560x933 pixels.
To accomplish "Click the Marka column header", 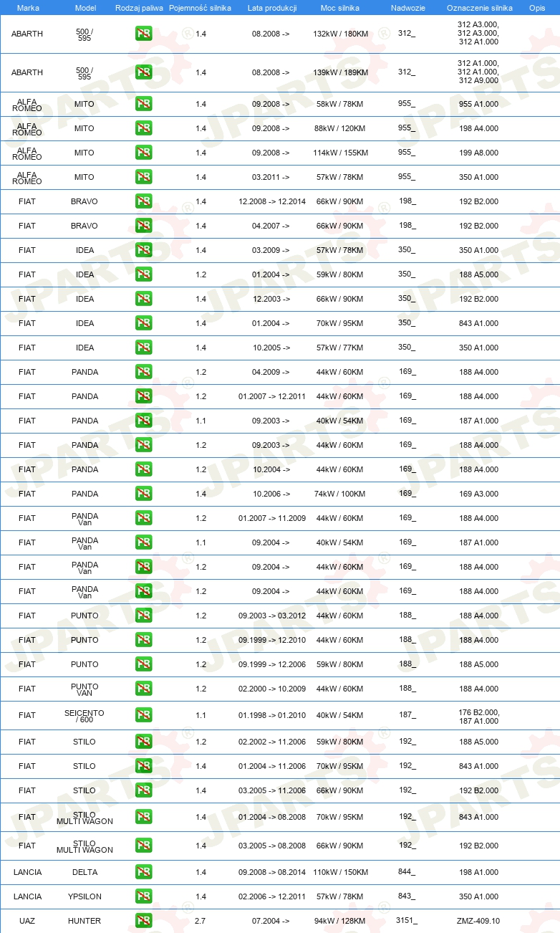I will tap(28, 7).
